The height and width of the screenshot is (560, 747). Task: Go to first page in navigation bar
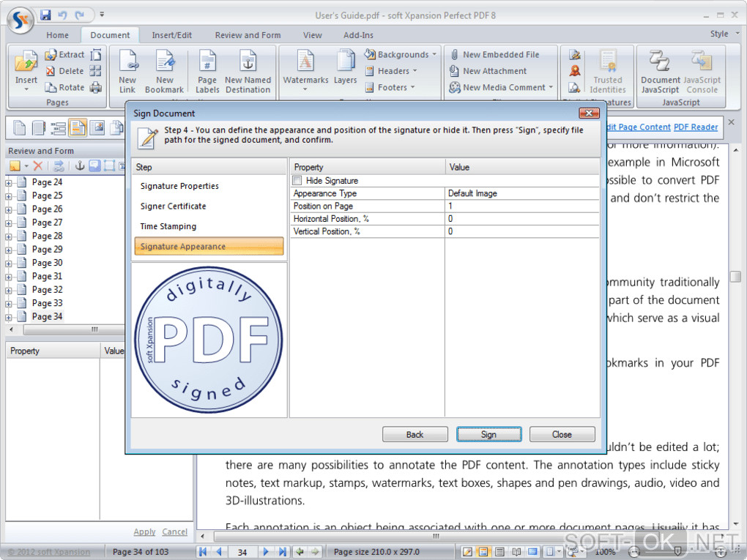pos(203,551)
